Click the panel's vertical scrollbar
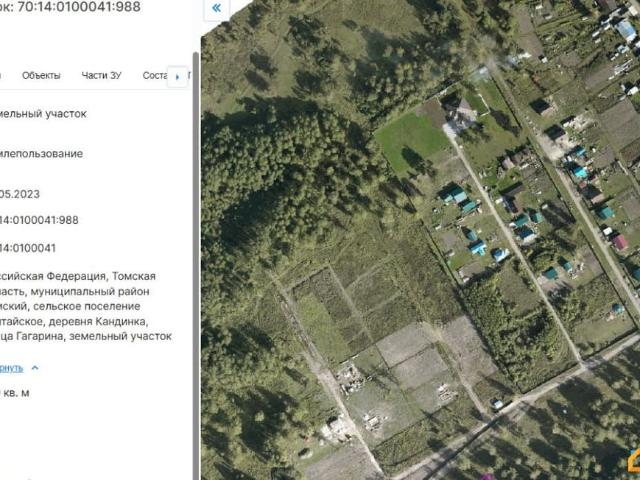This screenshot has height=480, width=640. click(196, 265)
